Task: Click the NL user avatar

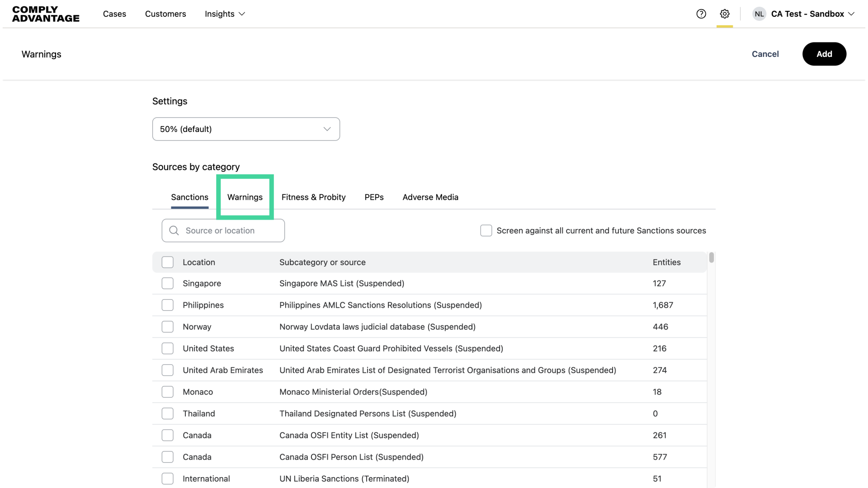Action: pos(759,14)
